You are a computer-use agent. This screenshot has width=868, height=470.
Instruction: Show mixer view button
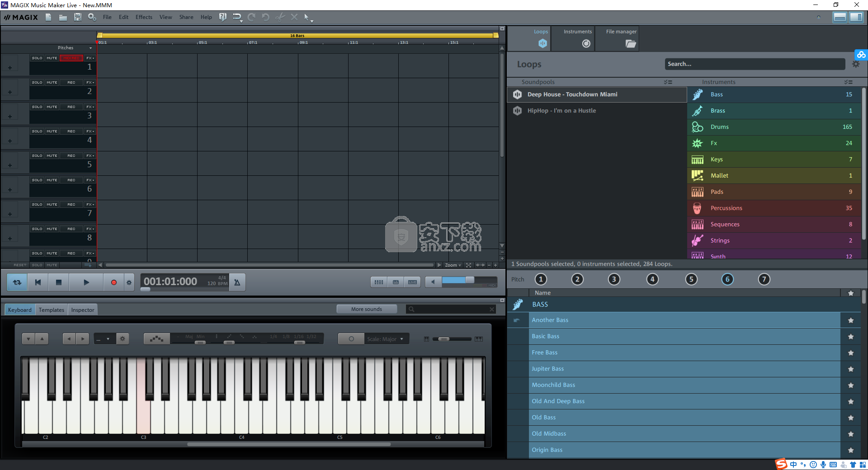click(379, 282)
